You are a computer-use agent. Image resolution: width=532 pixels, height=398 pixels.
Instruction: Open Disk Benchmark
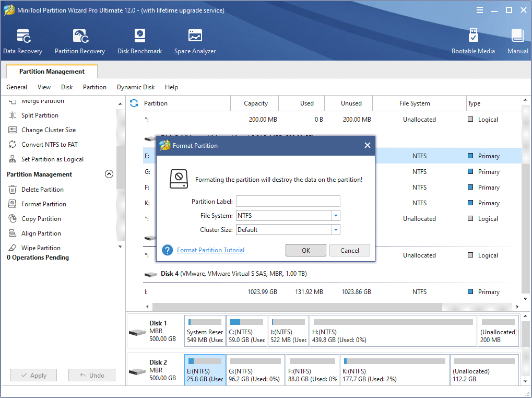click(x=139, y=41)
